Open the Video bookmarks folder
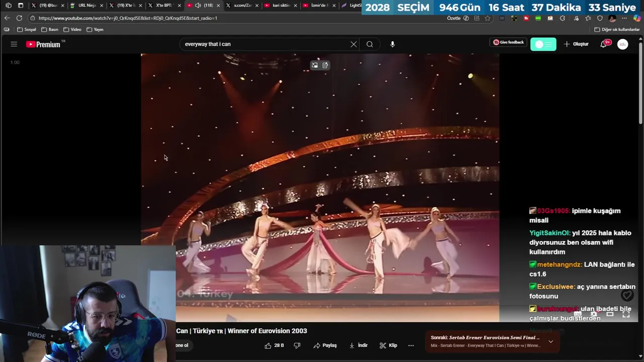 click(72, 30)
